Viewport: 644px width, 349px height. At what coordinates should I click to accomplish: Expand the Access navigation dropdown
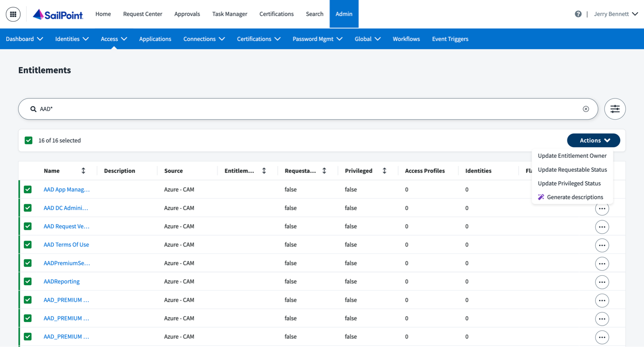click(113, 39)
